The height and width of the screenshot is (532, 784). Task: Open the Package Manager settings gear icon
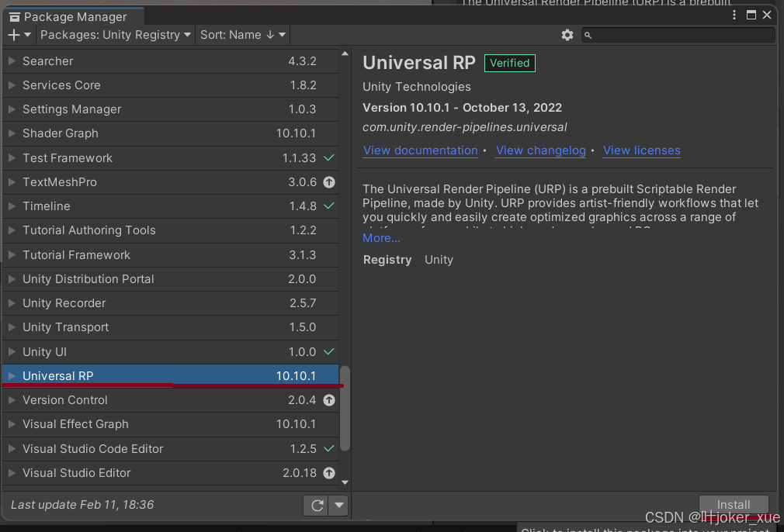pos(567,34)
